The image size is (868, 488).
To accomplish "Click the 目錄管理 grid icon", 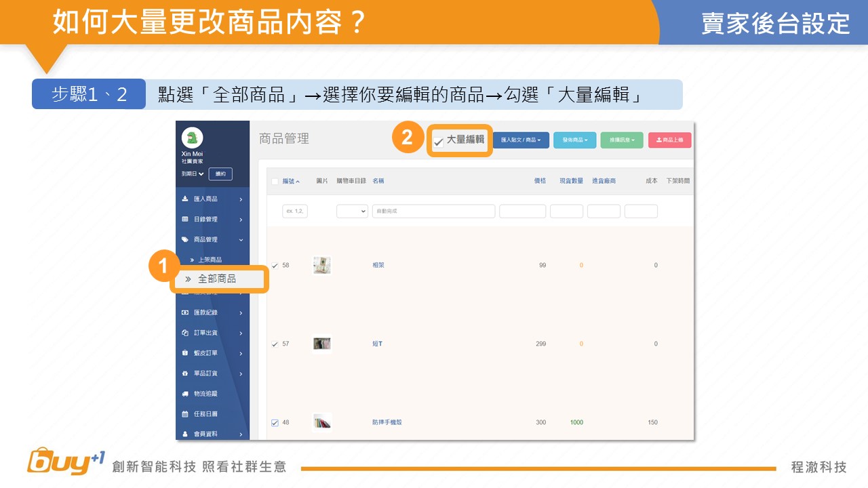I will click(x=185, y=220).
